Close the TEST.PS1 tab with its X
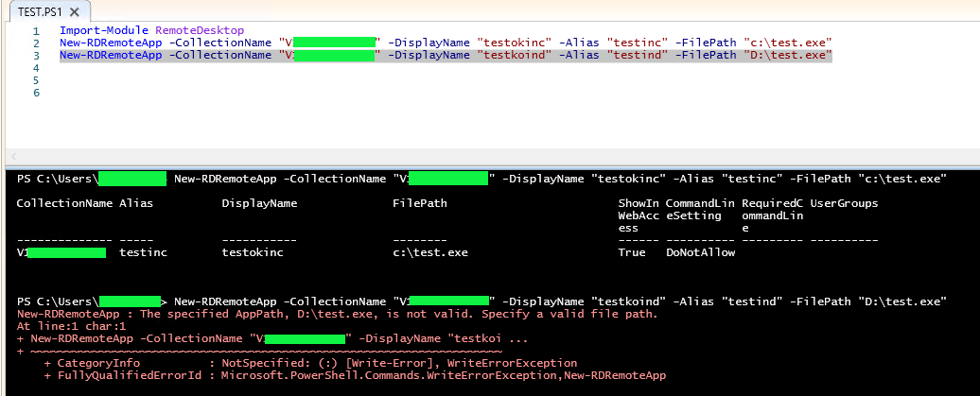This screenshot has width=980, height=396. (75, 12)
